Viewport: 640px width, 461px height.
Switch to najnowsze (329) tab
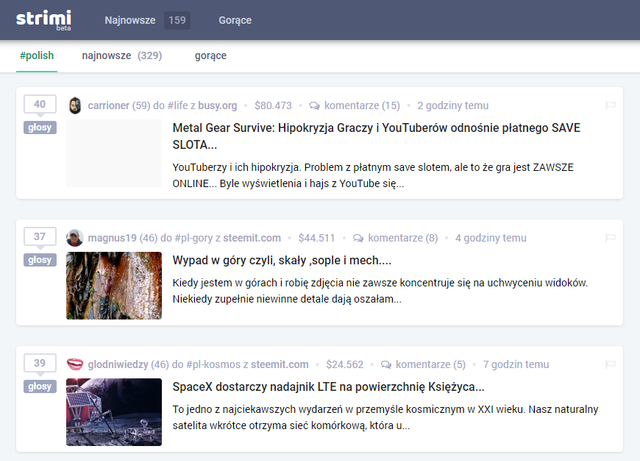[122, 56]
